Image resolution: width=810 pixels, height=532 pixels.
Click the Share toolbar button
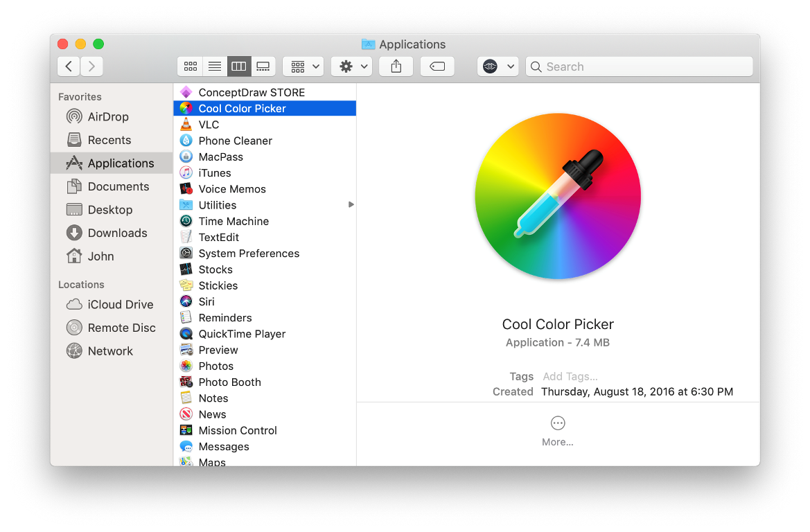point(396,66)
